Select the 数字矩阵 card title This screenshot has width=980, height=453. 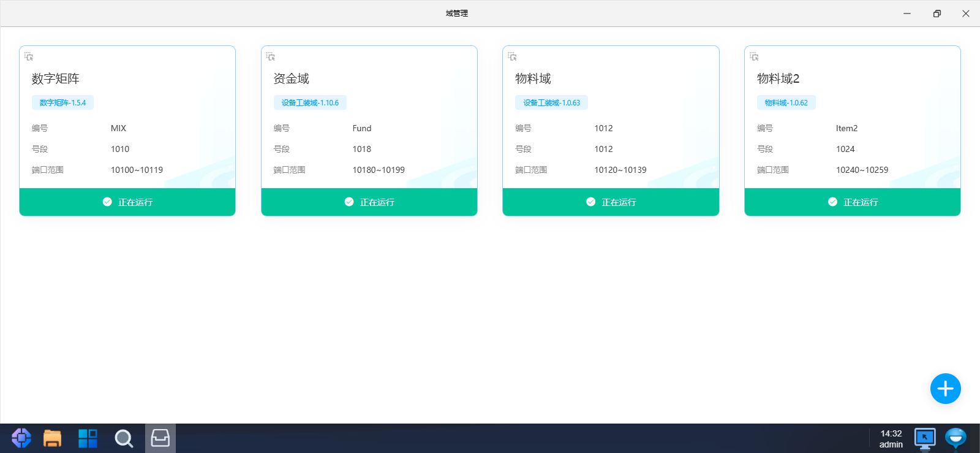[56, 78]
